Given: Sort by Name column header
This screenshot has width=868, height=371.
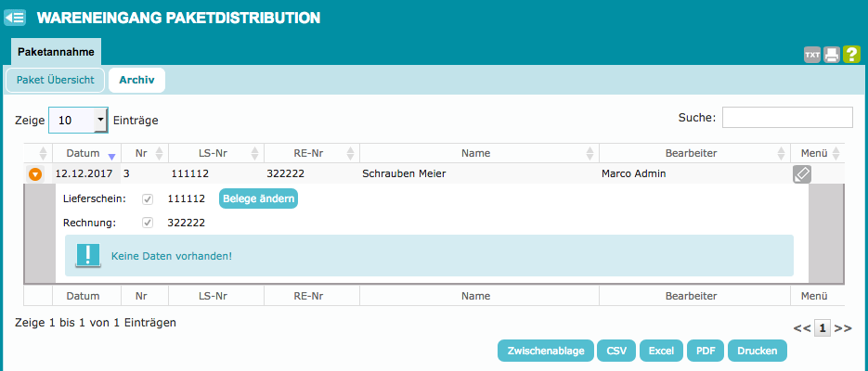Looking at the screenshot, I should 474,153.
